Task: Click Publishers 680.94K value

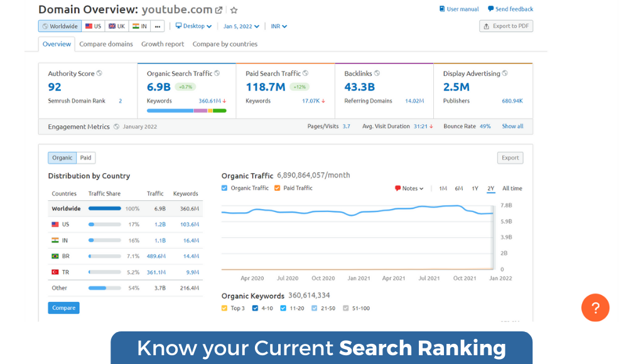Action: click(x=512, y=101)
